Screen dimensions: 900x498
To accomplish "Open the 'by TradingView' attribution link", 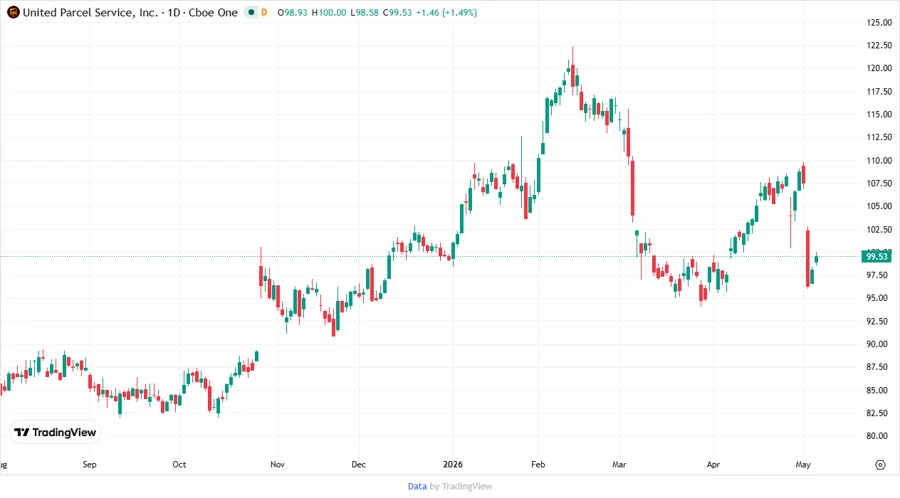I will point(461,487).
